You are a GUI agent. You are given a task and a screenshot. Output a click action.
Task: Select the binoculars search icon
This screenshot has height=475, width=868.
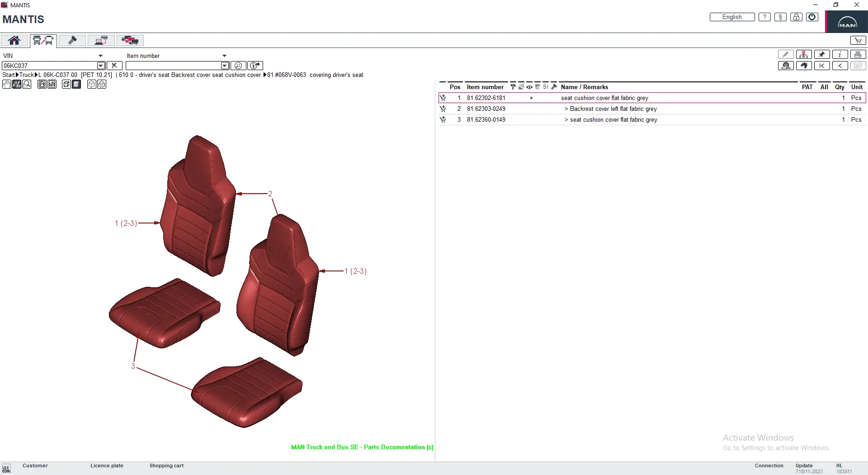coord(804,66)
